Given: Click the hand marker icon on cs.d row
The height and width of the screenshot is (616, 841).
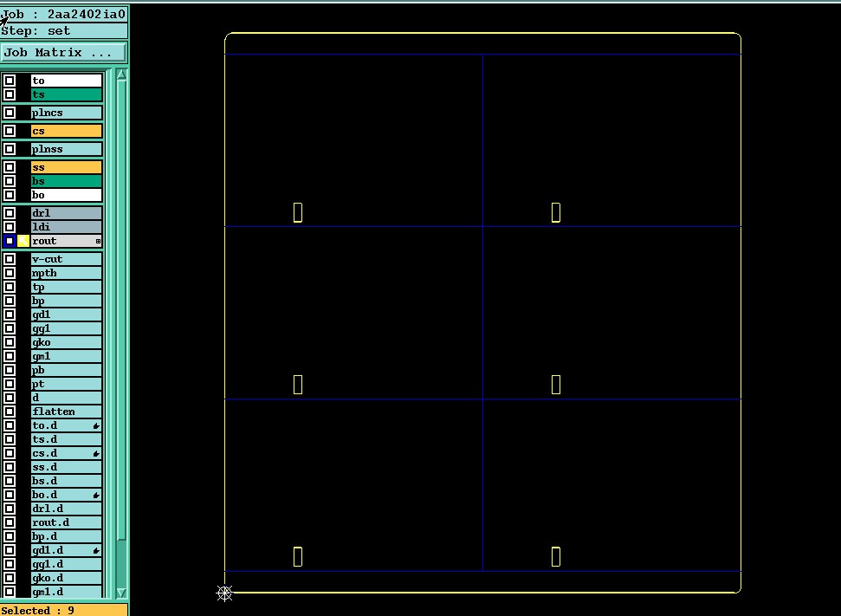Looking at the screenshot, I should [96, 454].
